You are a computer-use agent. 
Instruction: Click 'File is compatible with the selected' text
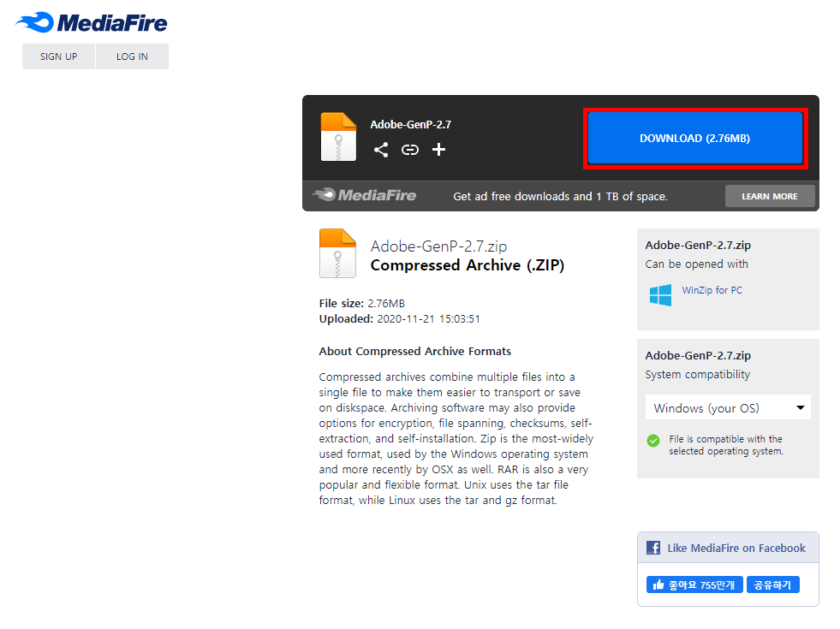pyautogui.click(x=726, y=445)
